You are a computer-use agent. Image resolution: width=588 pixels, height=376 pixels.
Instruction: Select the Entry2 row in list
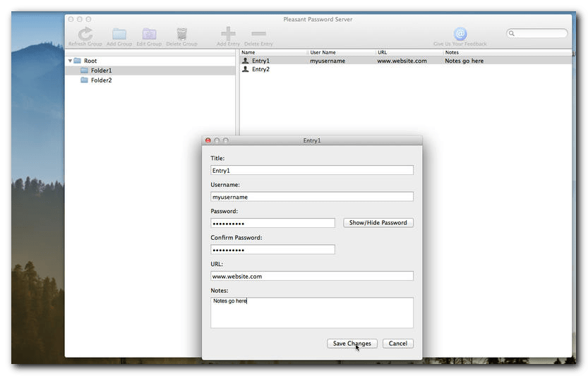pos(405,69)
